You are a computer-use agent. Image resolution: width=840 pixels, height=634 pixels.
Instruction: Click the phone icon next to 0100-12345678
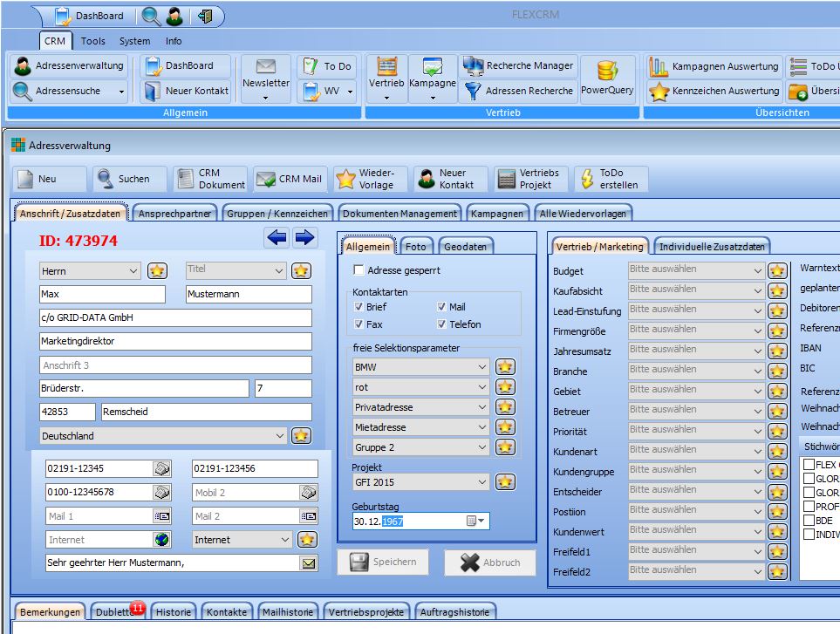pos(161,492)
